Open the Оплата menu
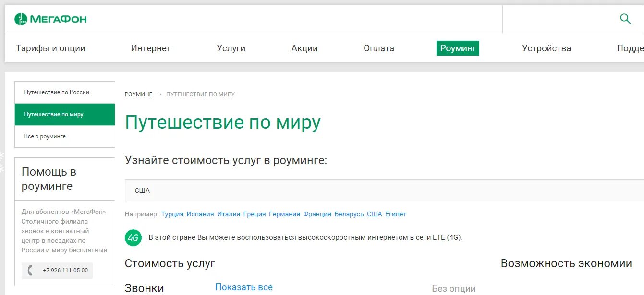 pyautogui.click(x=379, y=48)
